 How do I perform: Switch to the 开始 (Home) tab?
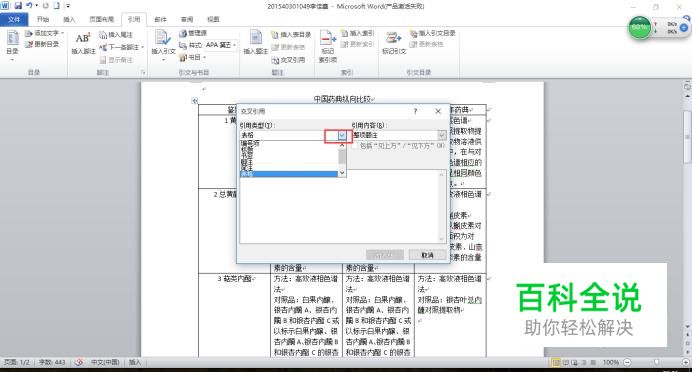coord(43,19)
